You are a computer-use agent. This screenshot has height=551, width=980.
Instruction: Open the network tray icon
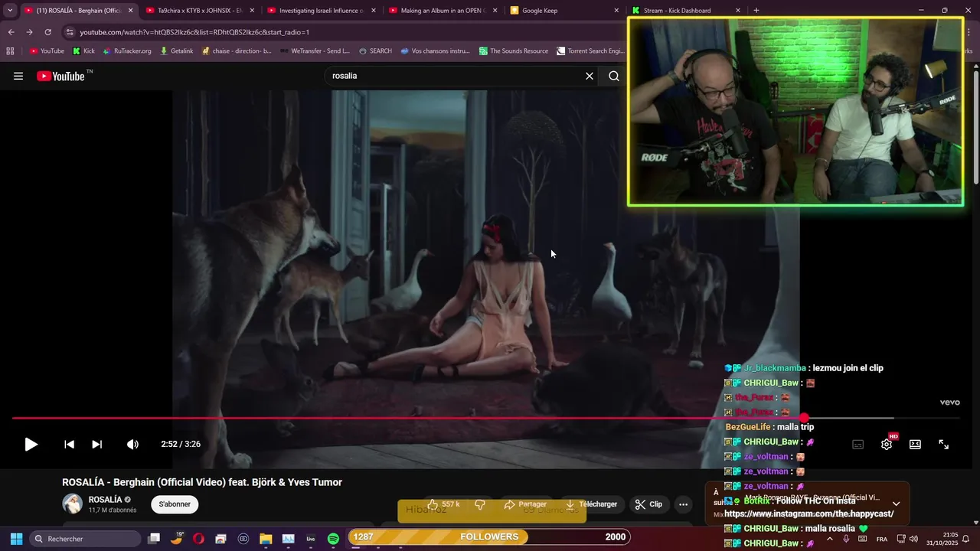pyautogui.click(x=901, y=539)
